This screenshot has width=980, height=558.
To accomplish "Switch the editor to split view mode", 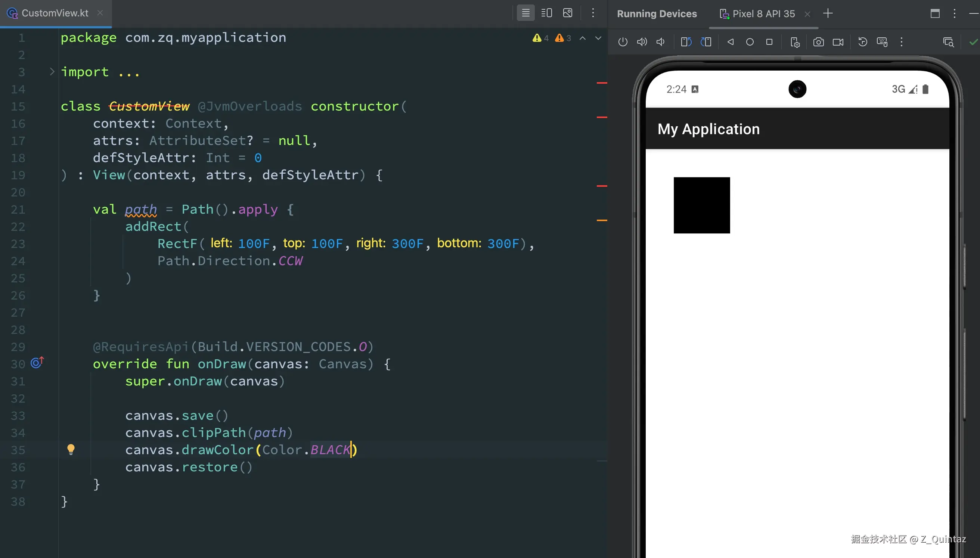I will [547, 13].
